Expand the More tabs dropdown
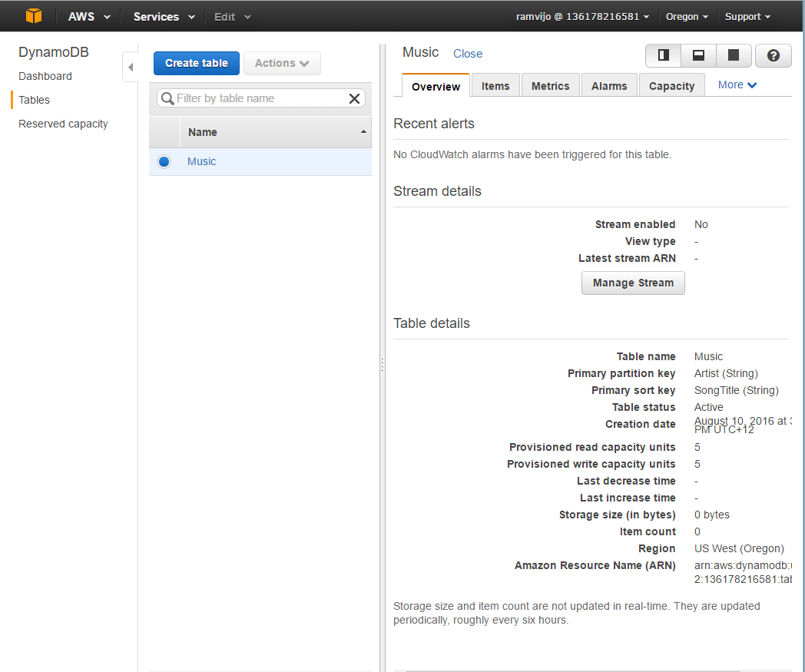805x672 pixels. [737, 84]
